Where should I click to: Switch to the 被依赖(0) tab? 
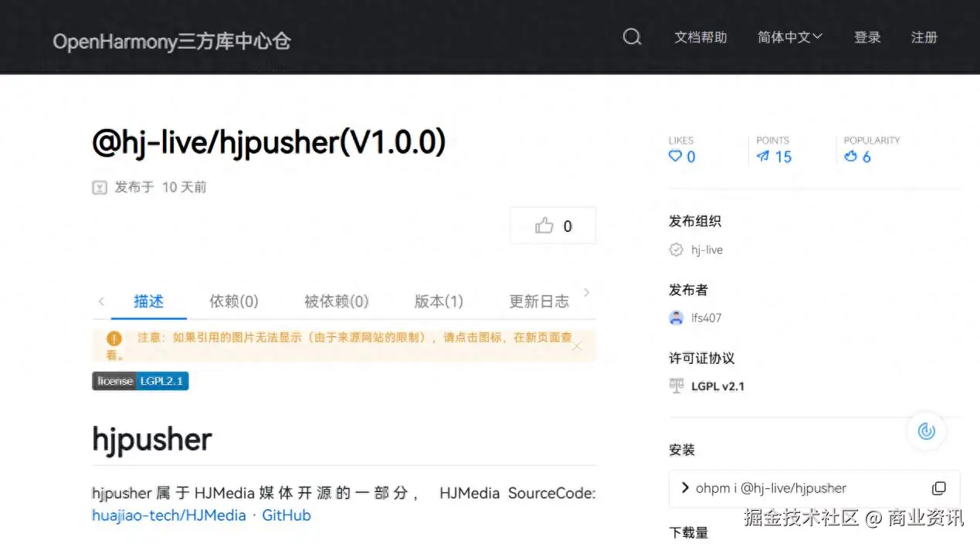pyautogui.click(x=336, y=301)
